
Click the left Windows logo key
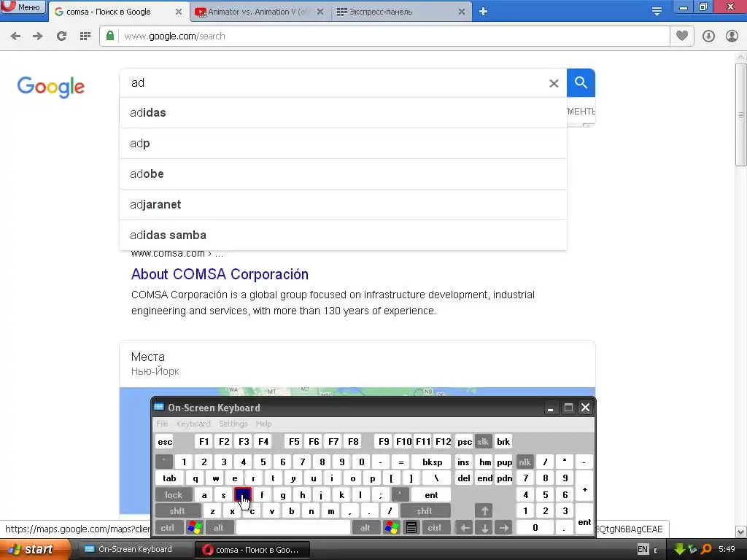[194, 528]
